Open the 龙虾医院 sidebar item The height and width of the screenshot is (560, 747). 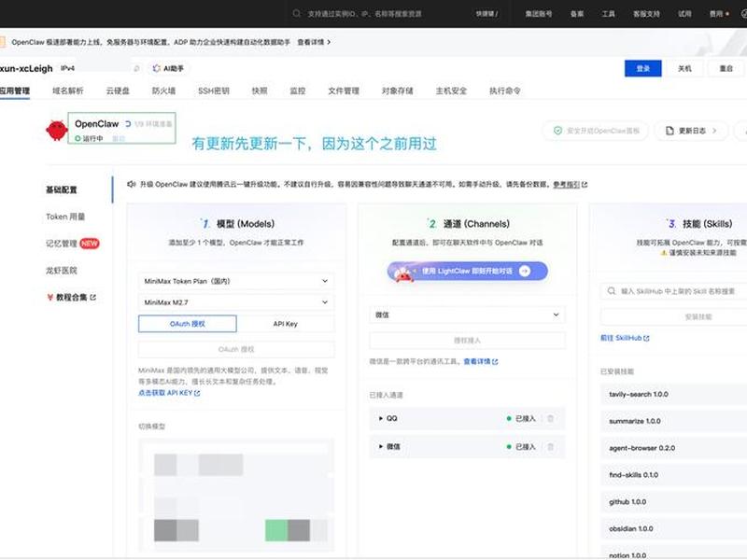62,271
